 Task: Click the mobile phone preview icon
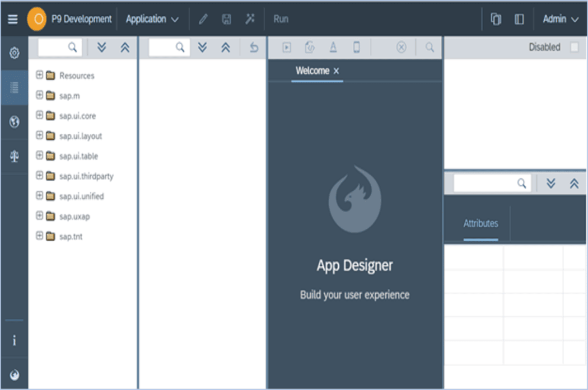(x=357, y=47)
